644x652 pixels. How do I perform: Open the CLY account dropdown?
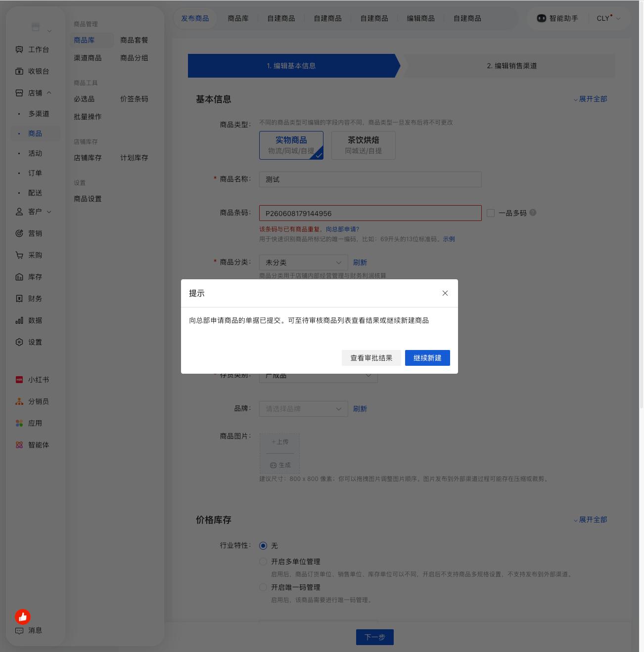pos(608,18)
